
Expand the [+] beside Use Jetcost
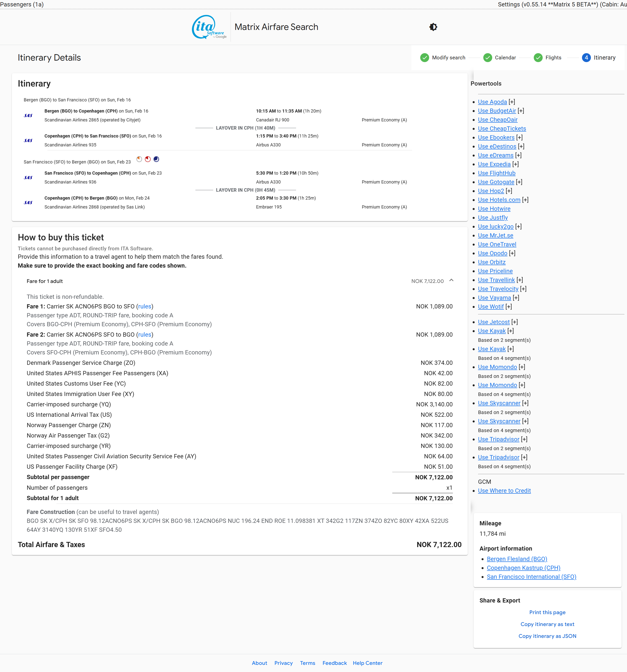(514, 322)
